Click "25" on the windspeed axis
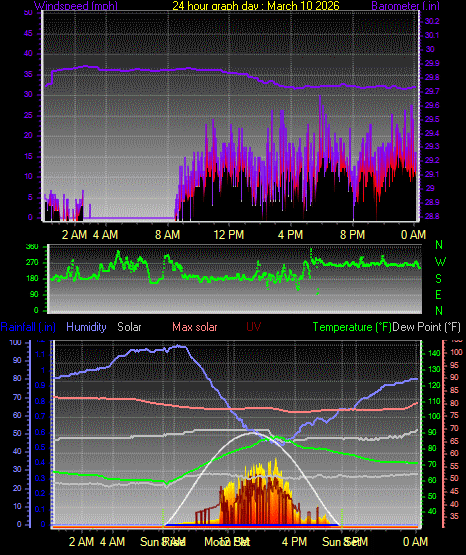 point(28,115)
